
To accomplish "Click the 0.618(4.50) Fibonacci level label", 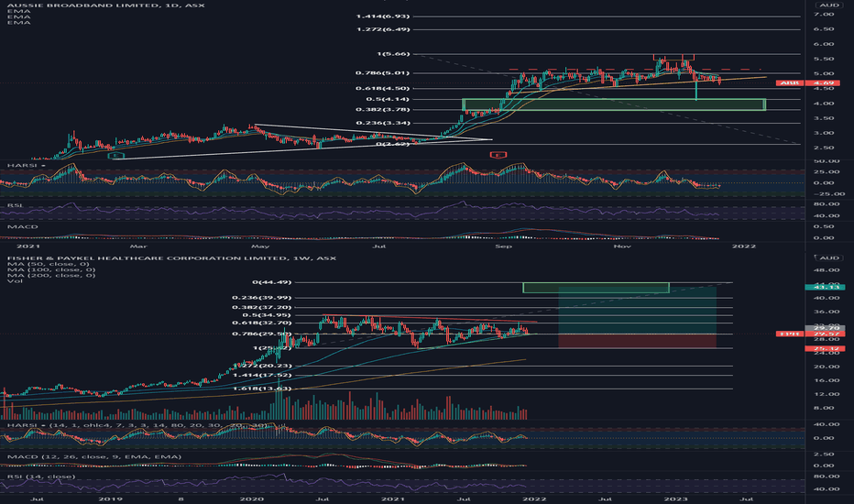I will click(383, 88).
